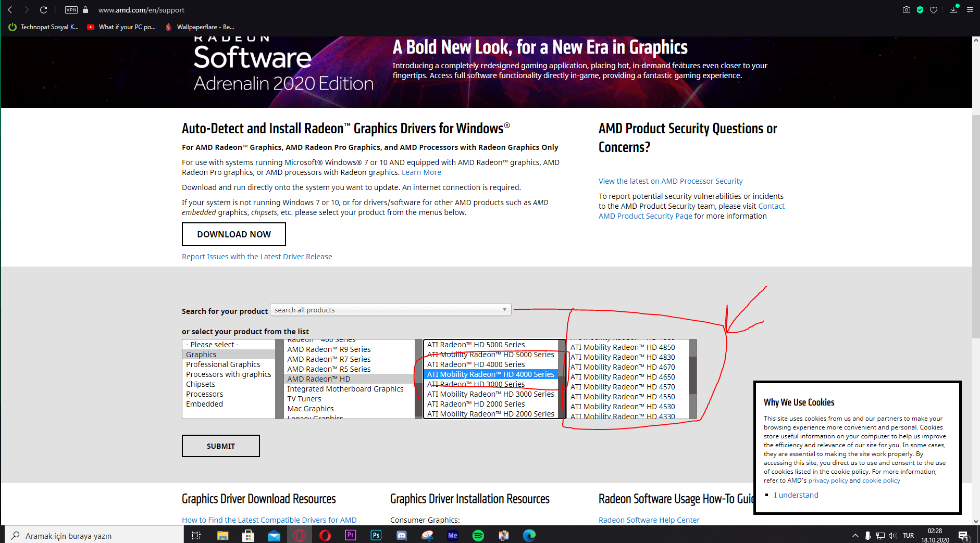The height and width of the screenshot is (543, 980).
Task: Open Report Issues with Latest Driver link
Action: tap(257, 257)
